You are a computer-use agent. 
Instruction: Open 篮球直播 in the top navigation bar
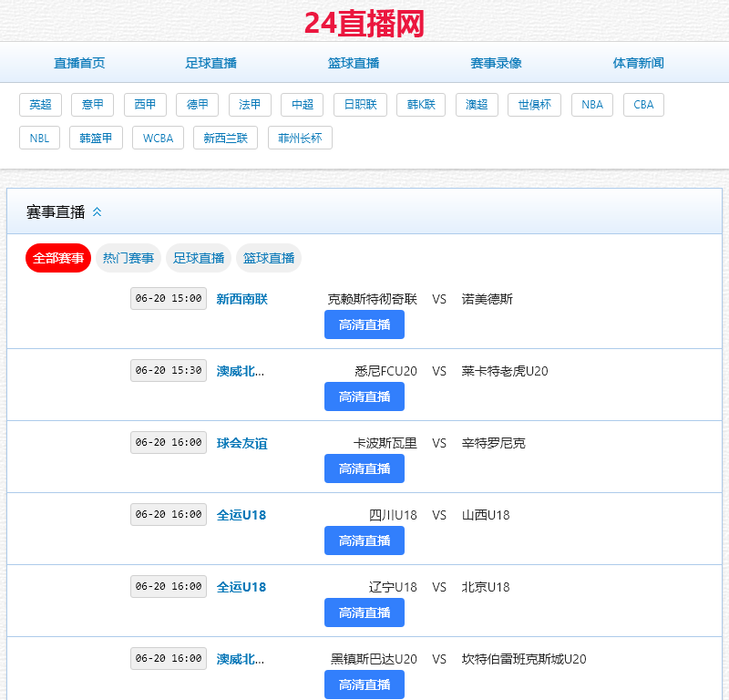pyautogui.click(x=354, y=63)
